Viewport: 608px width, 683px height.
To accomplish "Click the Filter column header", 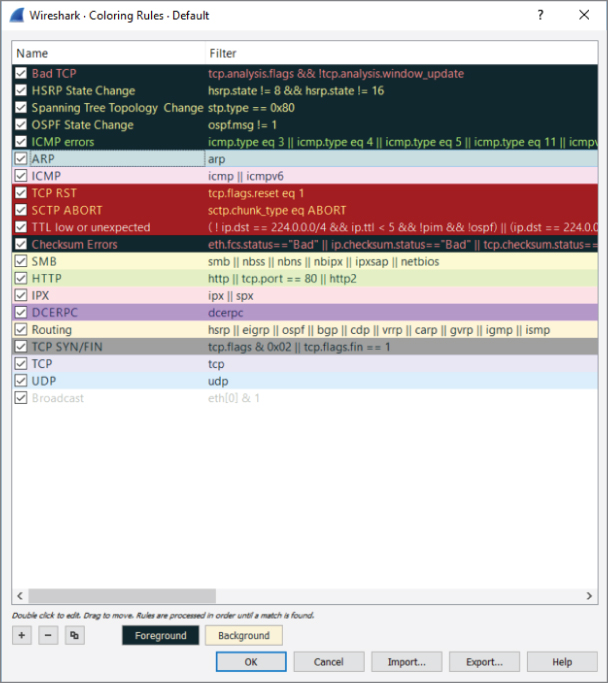I will [x=401, y=53].
